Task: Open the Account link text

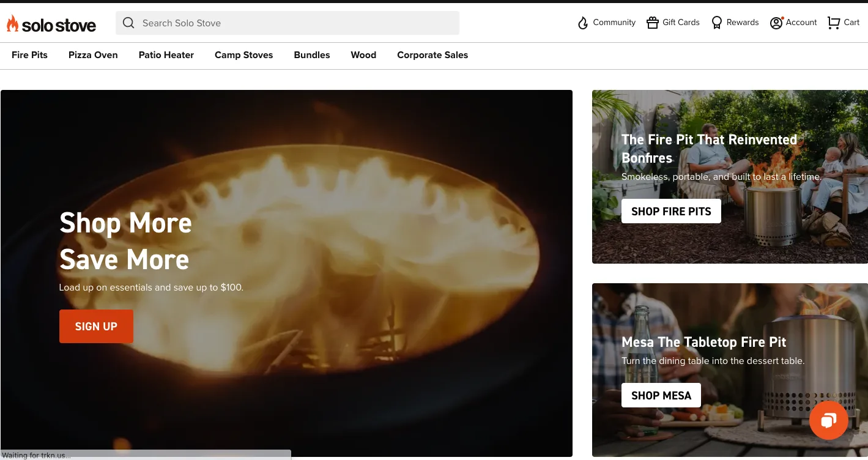Action: [x=801, y=23]
